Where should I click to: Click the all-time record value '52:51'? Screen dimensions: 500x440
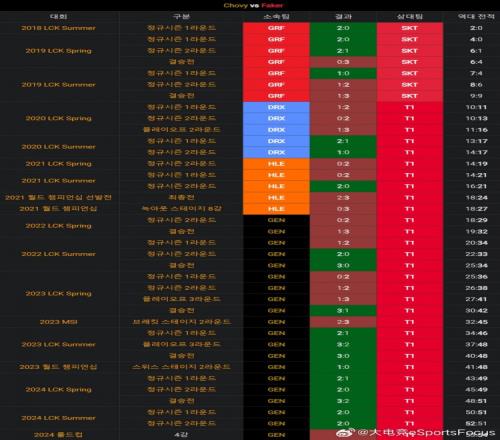(x=476, y=424)
